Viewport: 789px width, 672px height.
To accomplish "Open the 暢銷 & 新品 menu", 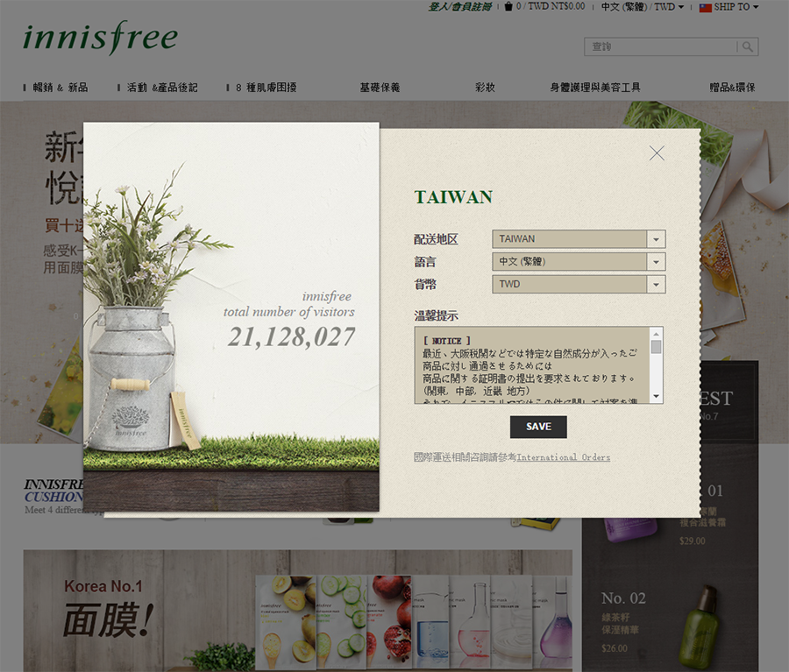I will pos(60,88).
